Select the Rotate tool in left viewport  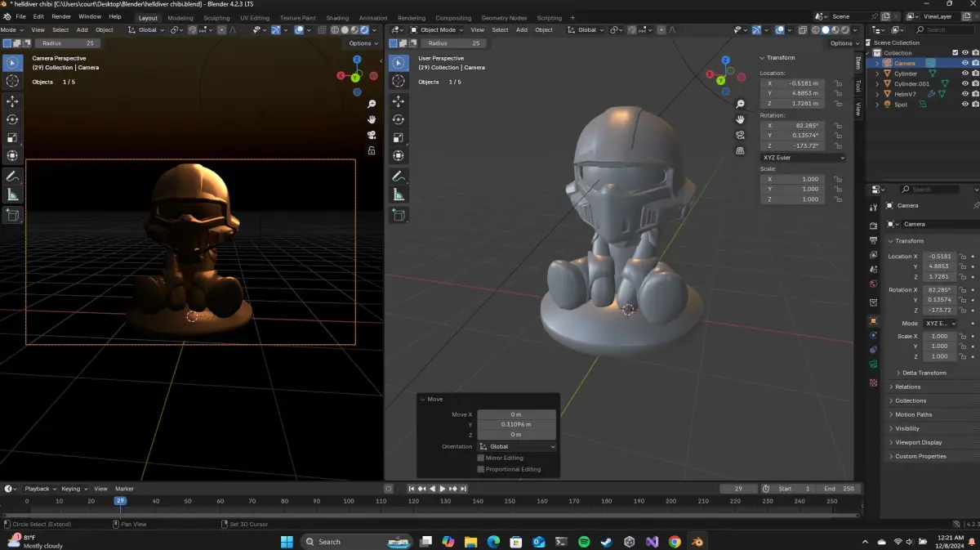[x=12, y=119]
